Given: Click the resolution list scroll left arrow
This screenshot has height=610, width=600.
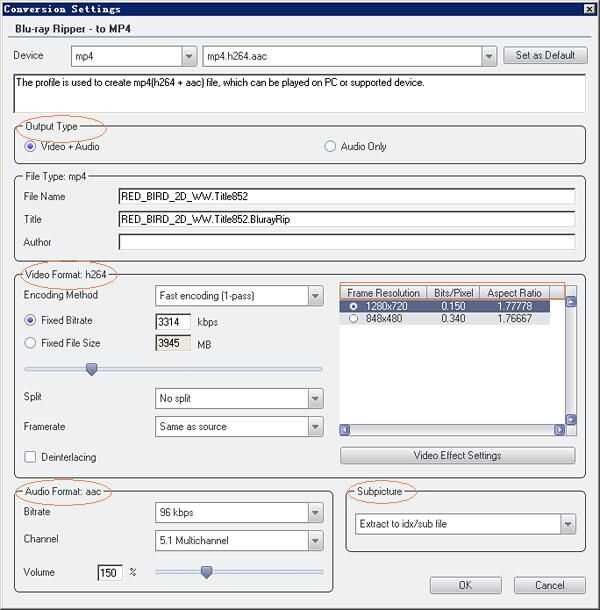Looking at the screenshot, I should coord(345,430).
